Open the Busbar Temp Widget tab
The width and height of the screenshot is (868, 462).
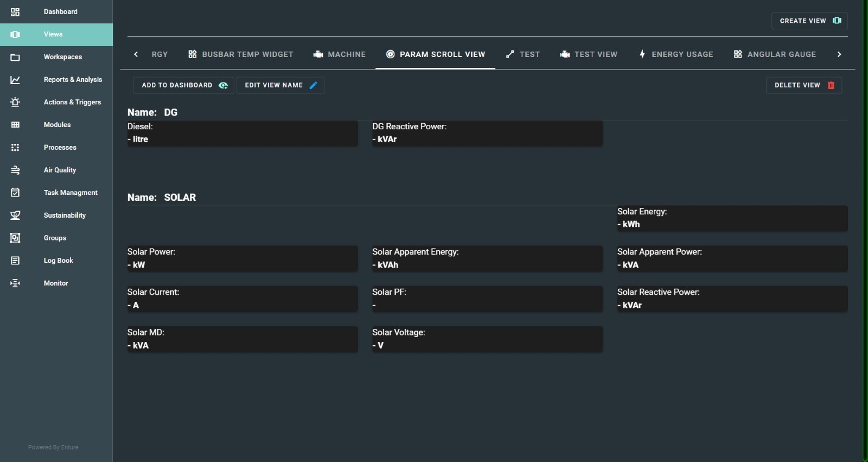pyautogui.click(x=240, y=54)
